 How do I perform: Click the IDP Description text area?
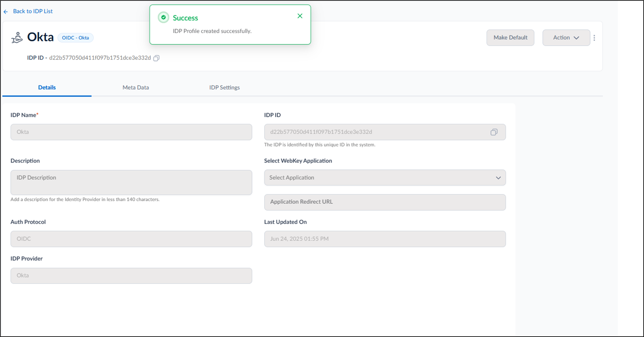click(131, 182)
